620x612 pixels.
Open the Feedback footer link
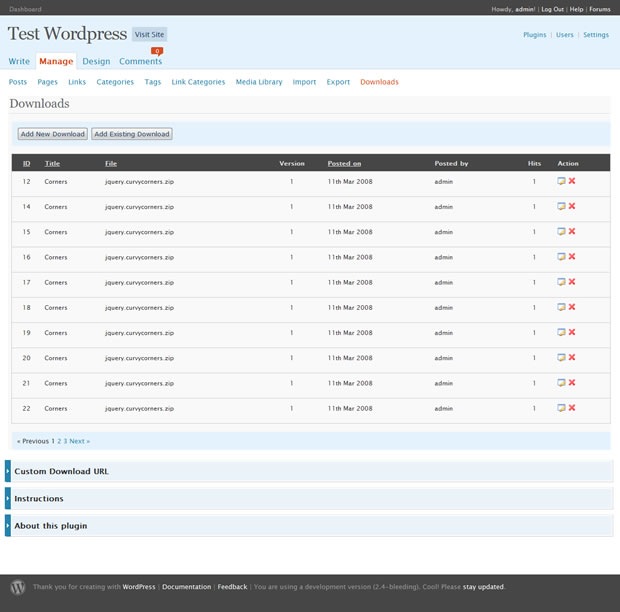pos(232,587)
